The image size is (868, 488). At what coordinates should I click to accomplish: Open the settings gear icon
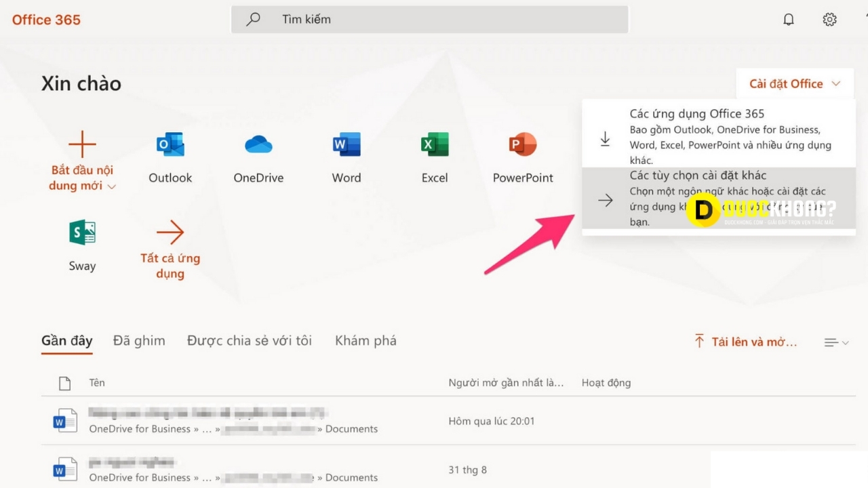pos(829,19)
